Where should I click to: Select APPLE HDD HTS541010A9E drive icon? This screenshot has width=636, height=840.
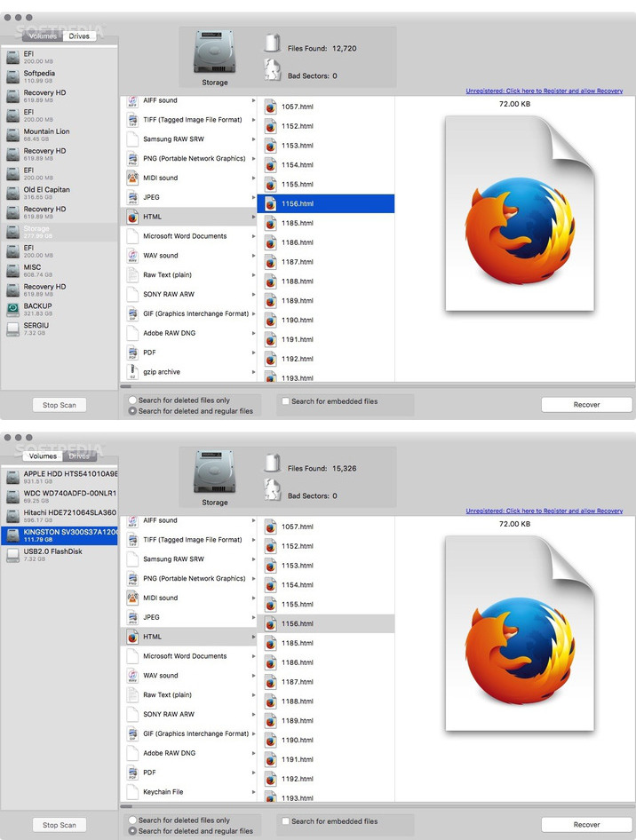pos(12,477)
